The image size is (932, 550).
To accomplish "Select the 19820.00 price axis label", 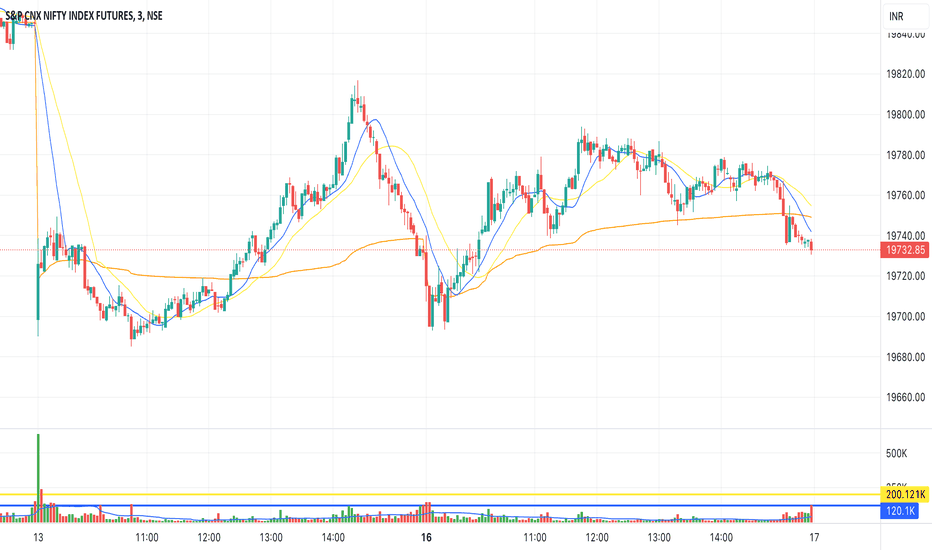I will 905,74.
